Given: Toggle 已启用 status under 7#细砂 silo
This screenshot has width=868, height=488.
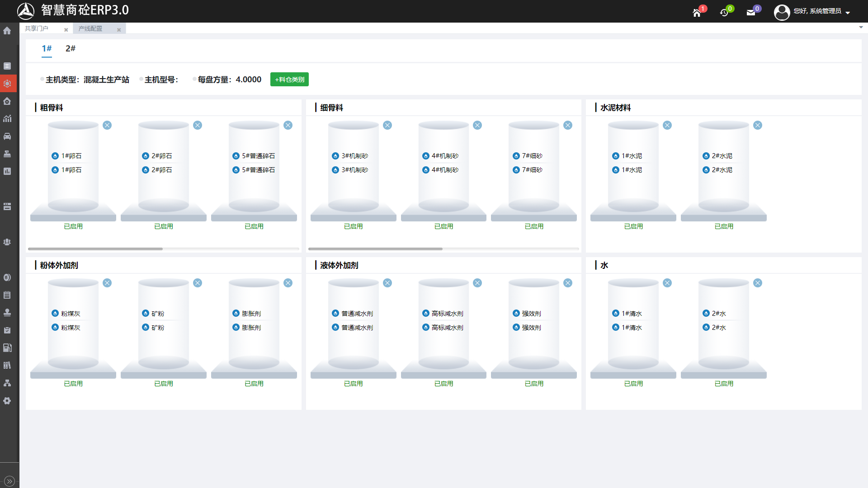Looking at the screenshot, I should tap(534, 226).
